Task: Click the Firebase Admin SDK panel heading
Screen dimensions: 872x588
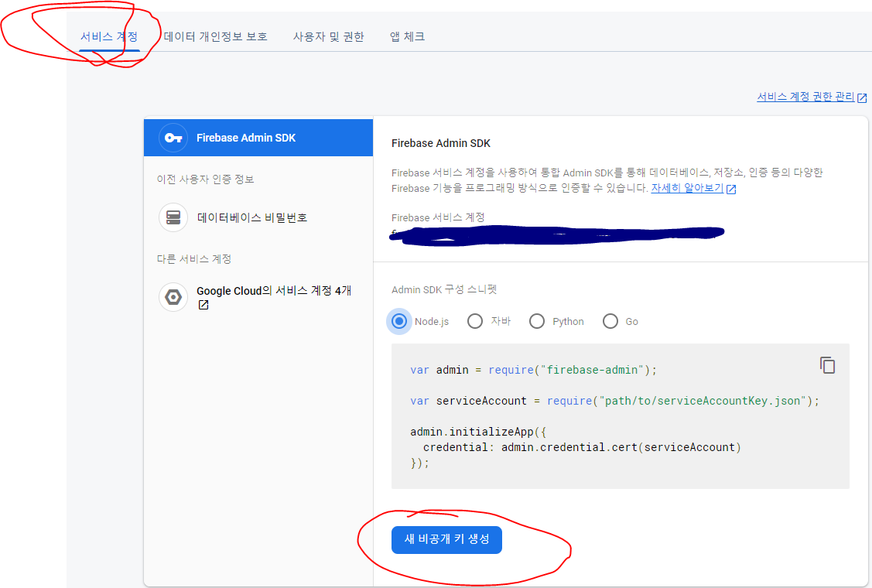Action: pyautogui.click(x=441, y=143)
